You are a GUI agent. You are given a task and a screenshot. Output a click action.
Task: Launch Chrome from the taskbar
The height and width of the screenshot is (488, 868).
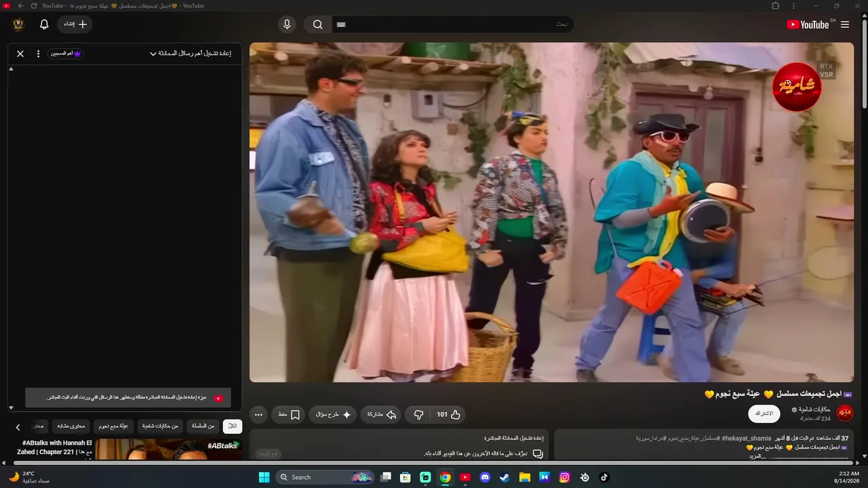click(x=445, y=477)
